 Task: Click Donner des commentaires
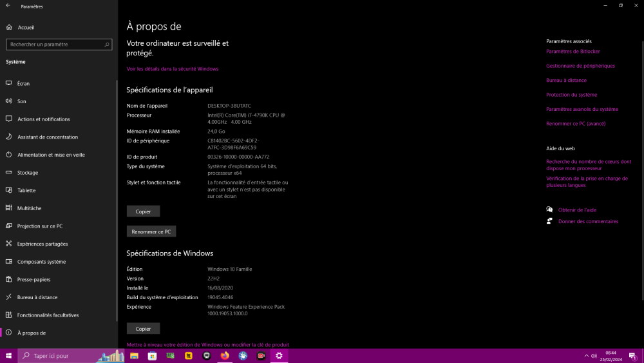tap(588, 221)
